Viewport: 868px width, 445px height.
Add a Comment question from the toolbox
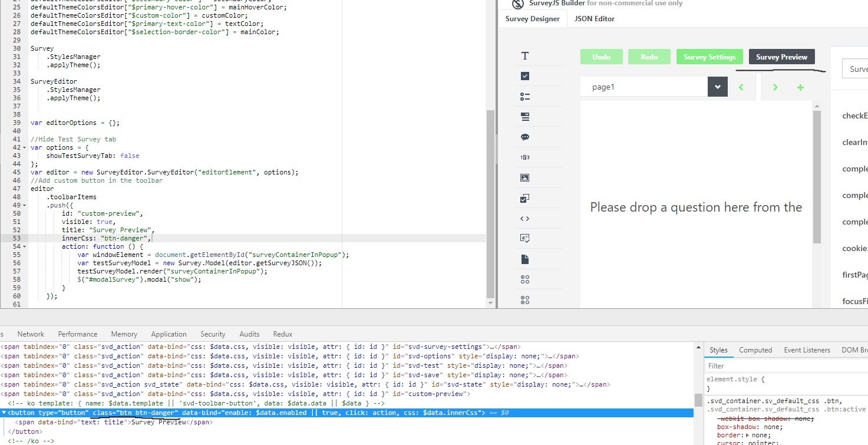(x=524, y=137)
